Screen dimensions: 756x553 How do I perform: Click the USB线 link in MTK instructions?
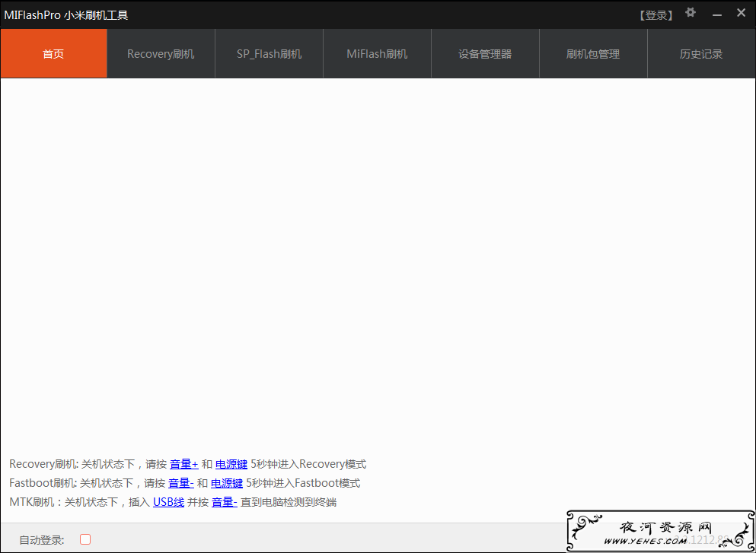(x=169, y=503)
